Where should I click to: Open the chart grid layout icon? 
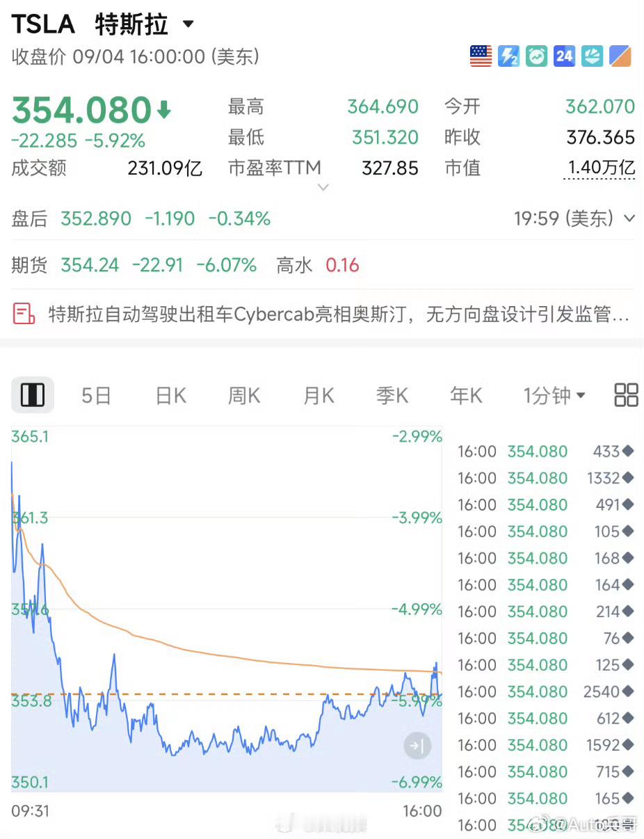[x=627, y=395]
